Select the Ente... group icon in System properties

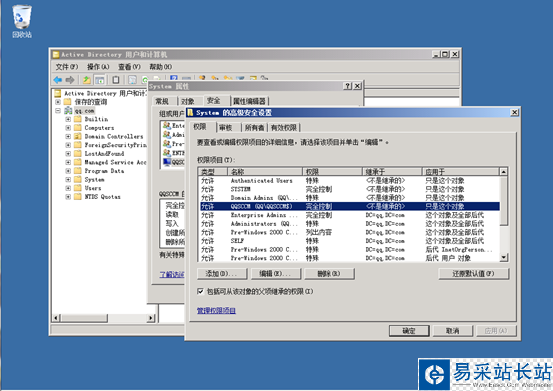[x=167, y=126]
